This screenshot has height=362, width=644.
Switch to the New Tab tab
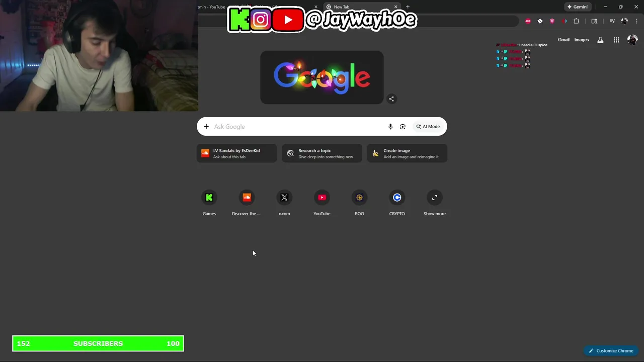coord(361,7)
